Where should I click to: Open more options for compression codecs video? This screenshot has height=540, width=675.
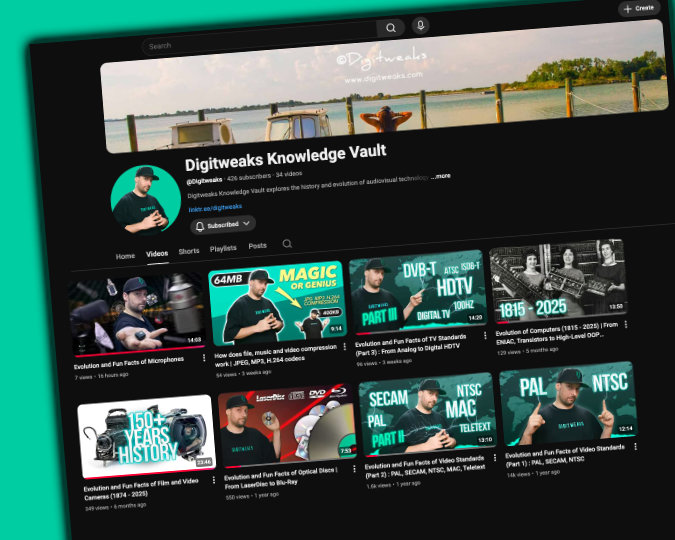tap(344, 347)
